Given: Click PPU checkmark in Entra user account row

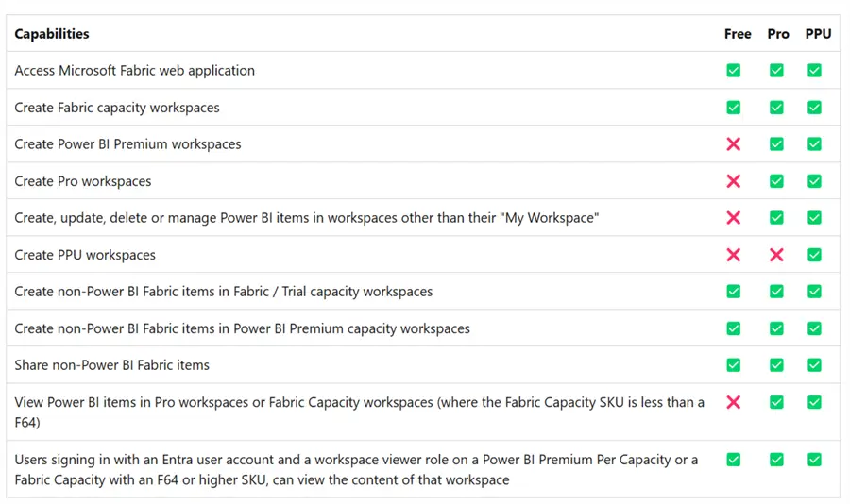Looking at the screenshot, I should point(814,460).
